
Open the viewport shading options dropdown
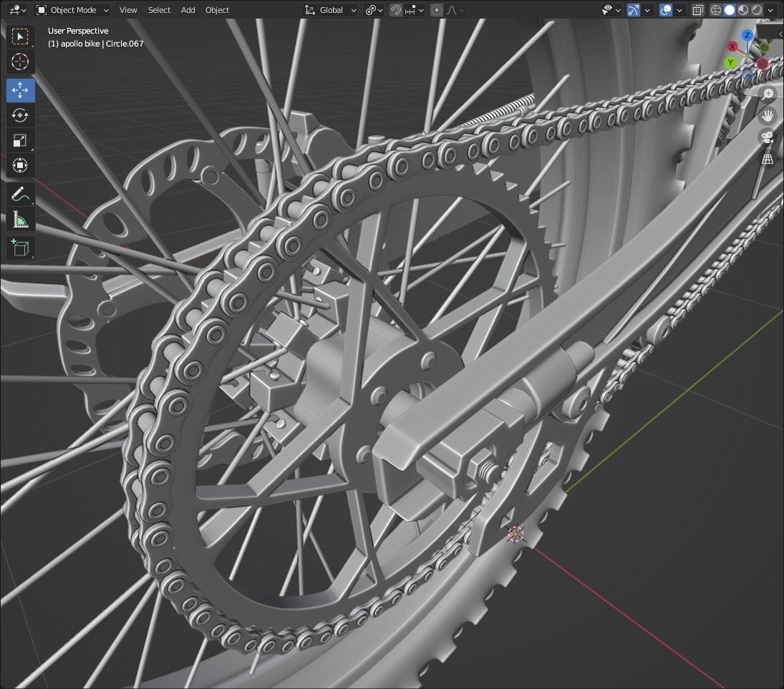pyautogui.click(x=770, y=10)
